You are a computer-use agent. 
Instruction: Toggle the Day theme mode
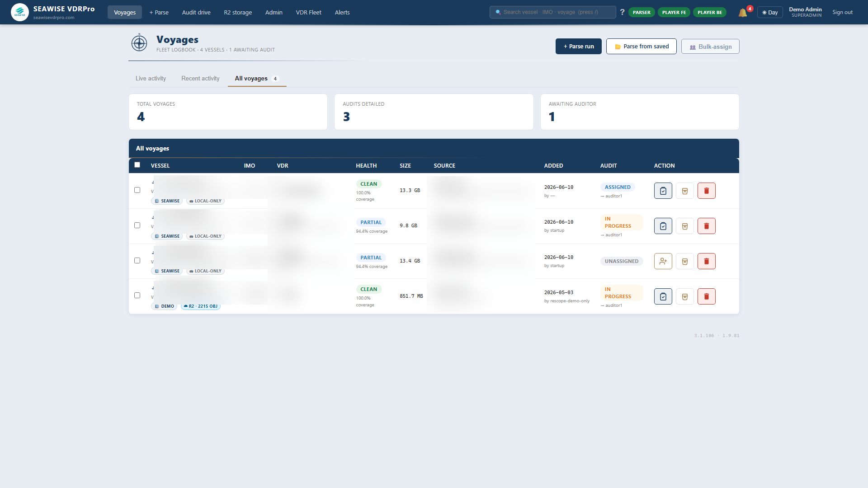tap(770, 12)
